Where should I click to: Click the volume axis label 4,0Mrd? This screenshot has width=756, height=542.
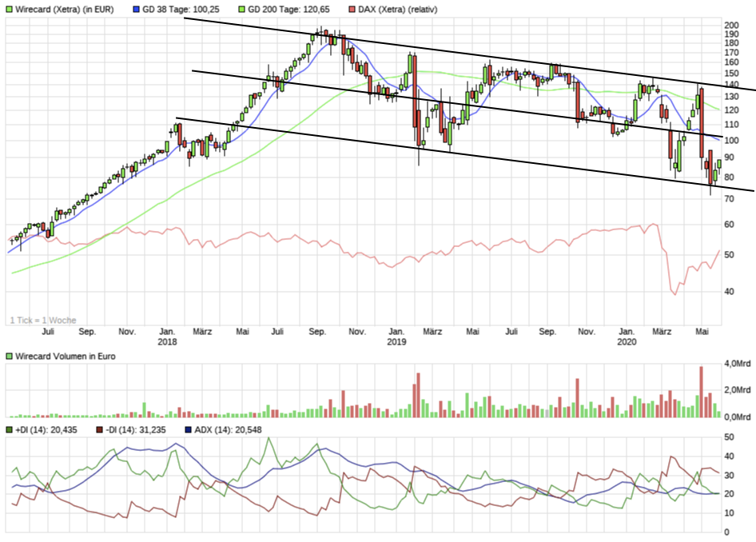point(738,364)
